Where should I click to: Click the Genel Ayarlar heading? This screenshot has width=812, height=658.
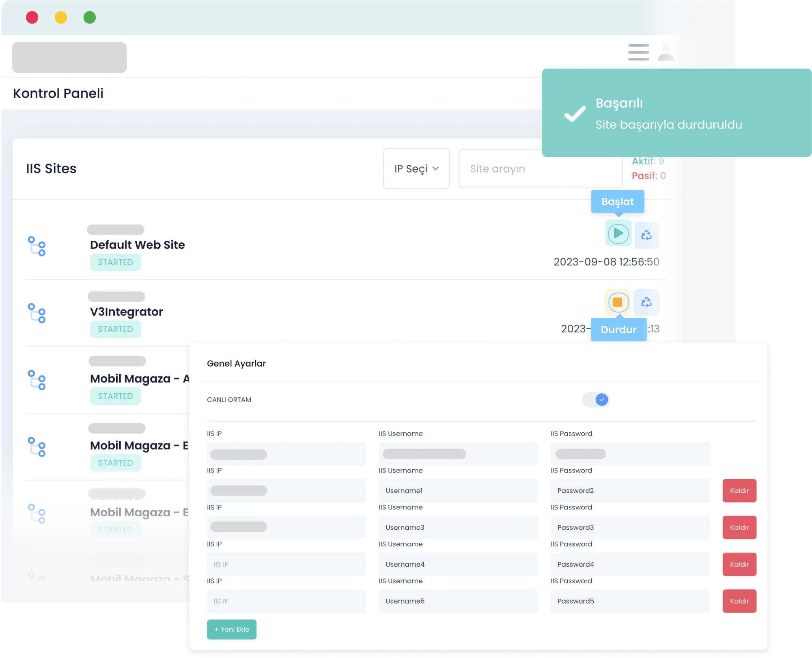236,364
